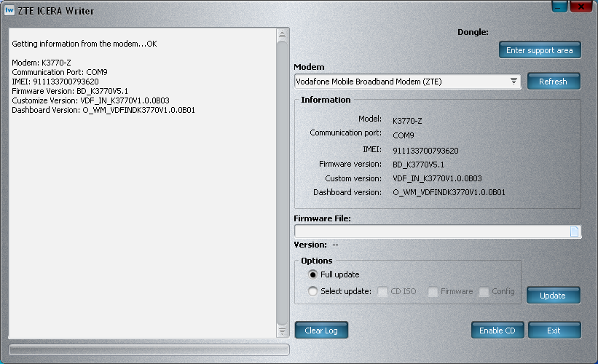Open the Modem dropdown arrow

[x=514, y=82]
